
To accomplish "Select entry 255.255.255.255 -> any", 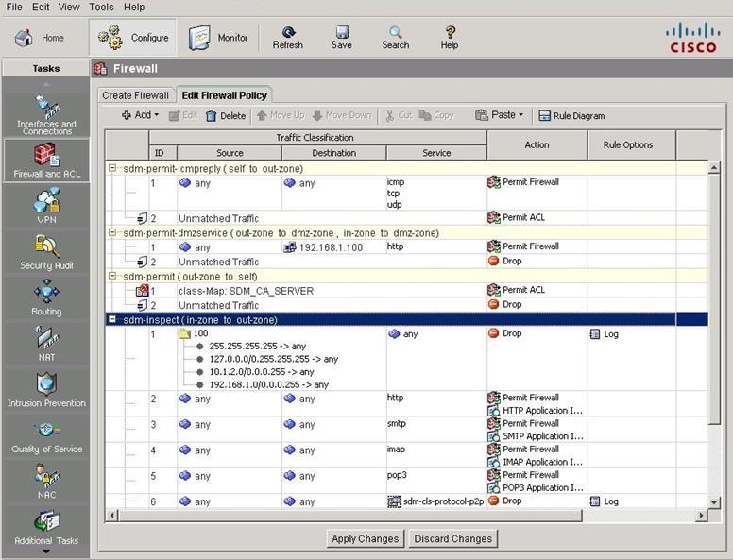I will [257, 347].
